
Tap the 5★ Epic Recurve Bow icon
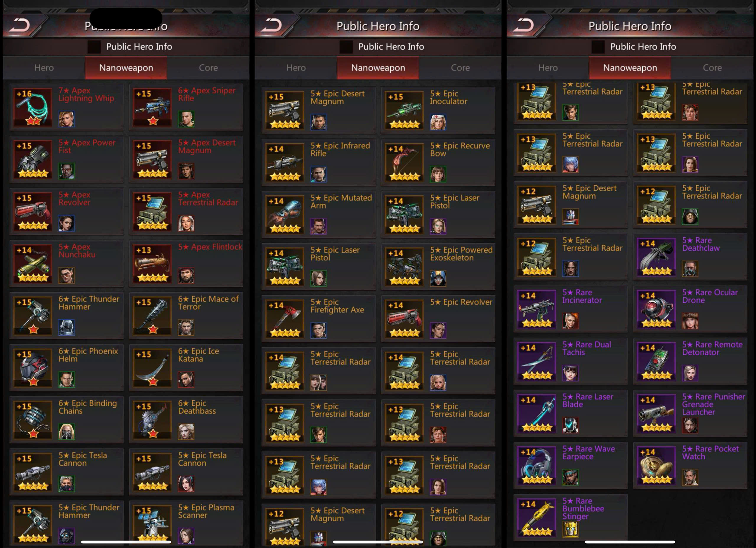404,162
